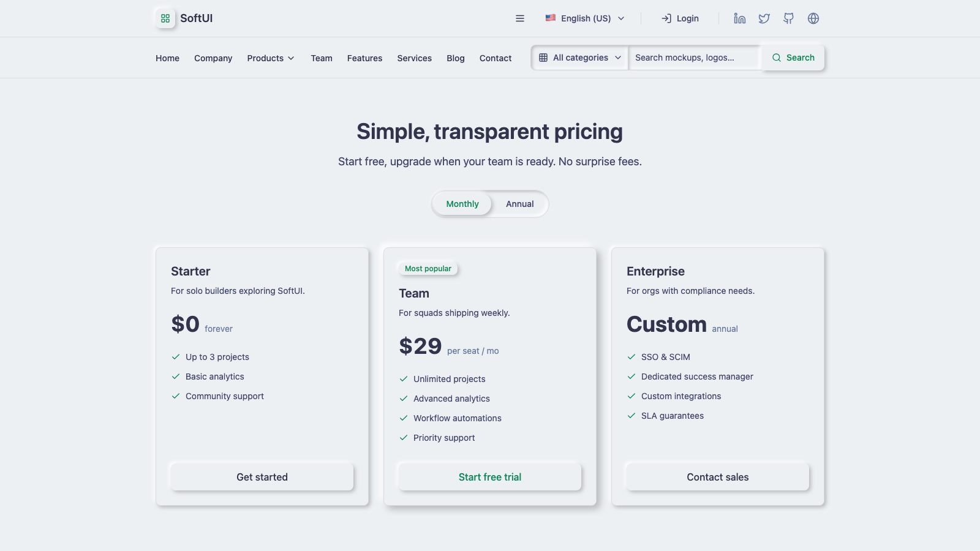This screenshot has height=551, width=980.
Task: Expand the Products menu chevron
Action: tap(291, 58)
